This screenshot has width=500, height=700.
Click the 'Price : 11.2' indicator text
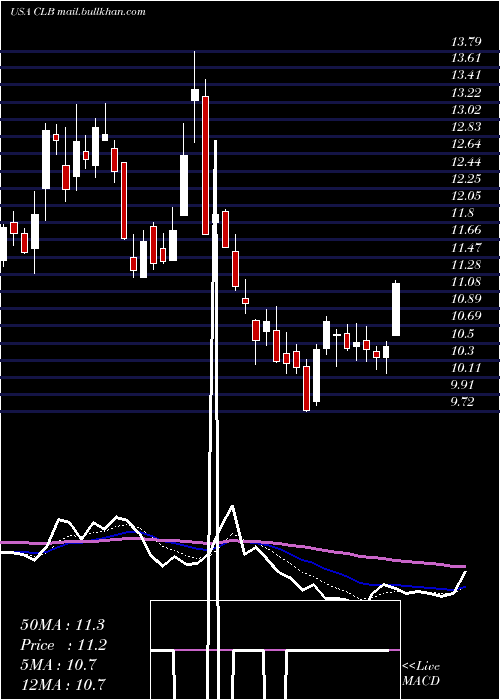coord(62,645)
